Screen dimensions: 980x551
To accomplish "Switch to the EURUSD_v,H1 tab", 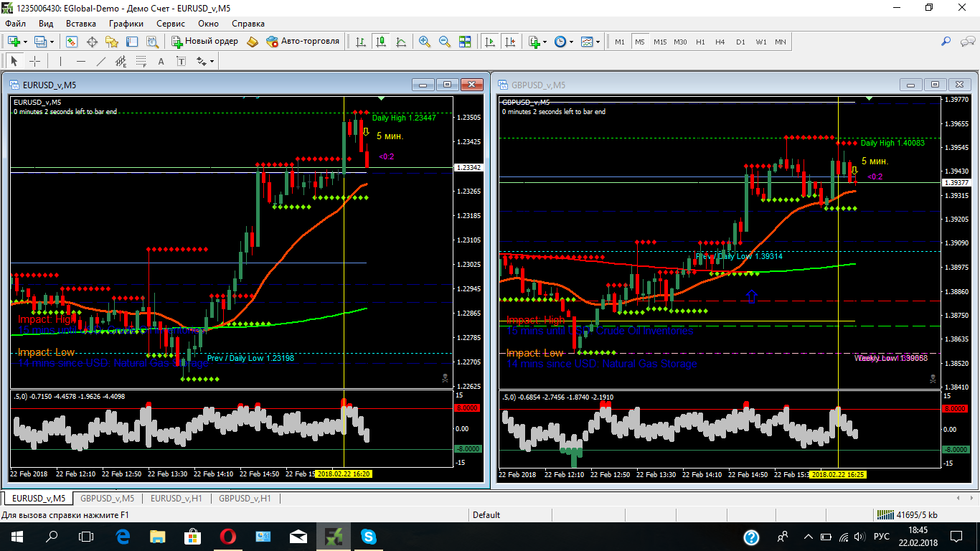I will [176, 498].
